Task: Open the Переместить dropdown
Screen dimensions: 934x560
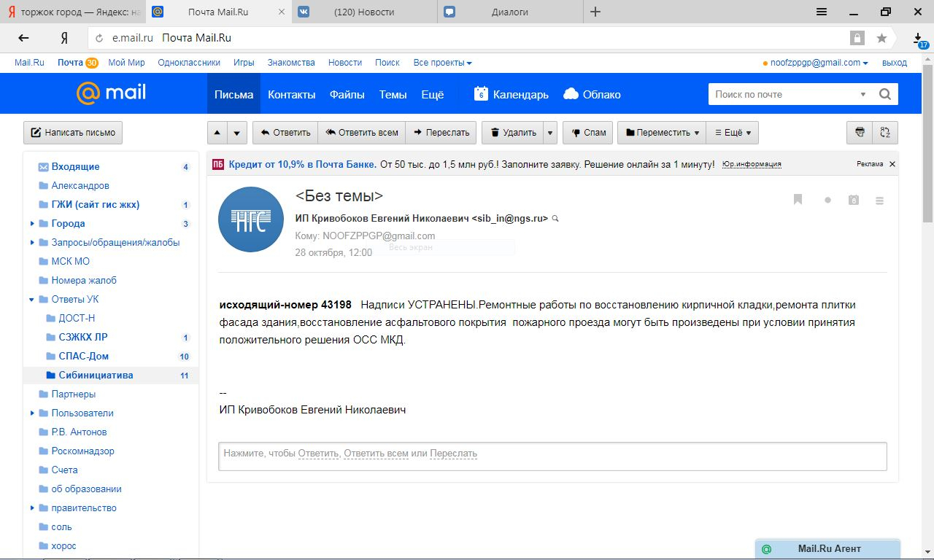Action: point(662,133)
